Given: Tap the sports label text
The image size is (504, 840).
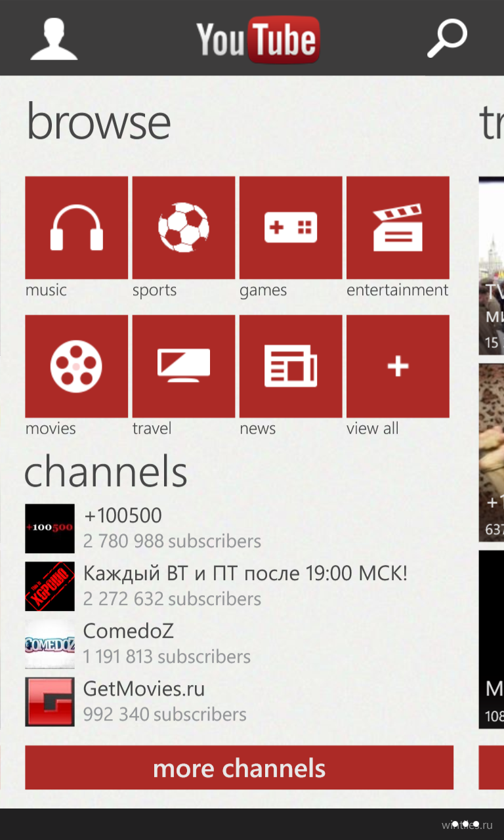Looking at the screenshot, I should click(154, 291).
